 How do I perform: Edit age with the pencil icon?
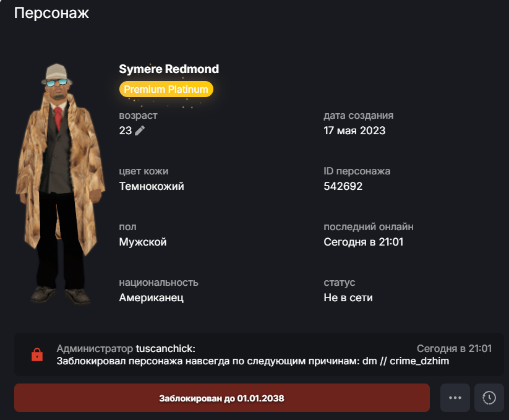(x=140, y=131)
